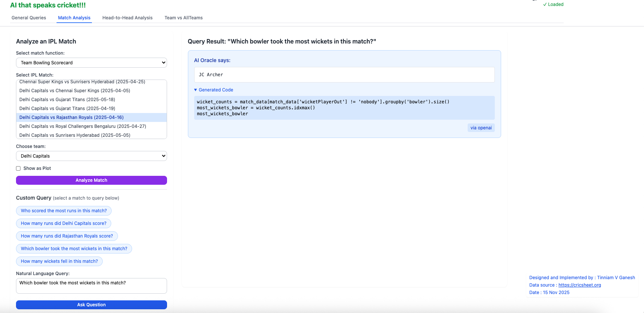Click inside the Natural Language Query field
Screen dimensions: 644x313
coord(91,285)
